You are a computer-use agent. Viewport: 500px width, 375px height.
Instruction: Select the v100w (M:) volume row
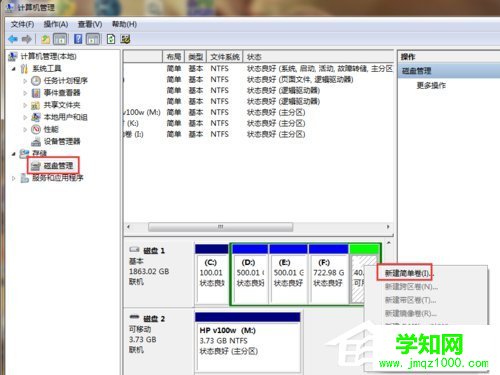[x=258, y=112]
